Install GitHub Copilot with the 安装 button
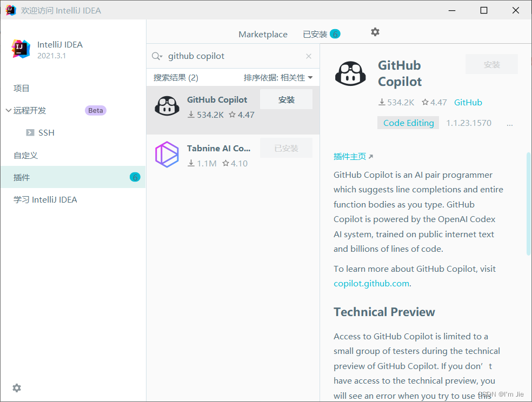 coord(285,99)
